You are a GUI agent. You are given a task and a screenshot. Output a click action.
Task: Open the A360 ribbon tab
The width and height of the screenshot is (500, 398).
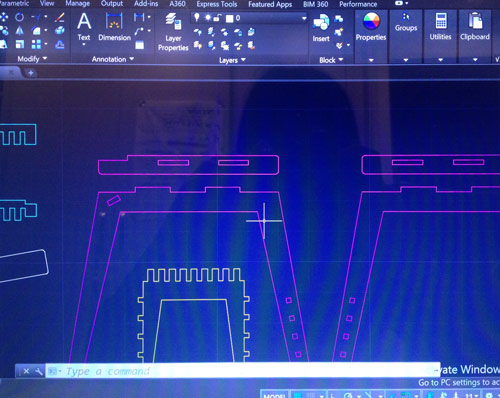coord(177,4)
